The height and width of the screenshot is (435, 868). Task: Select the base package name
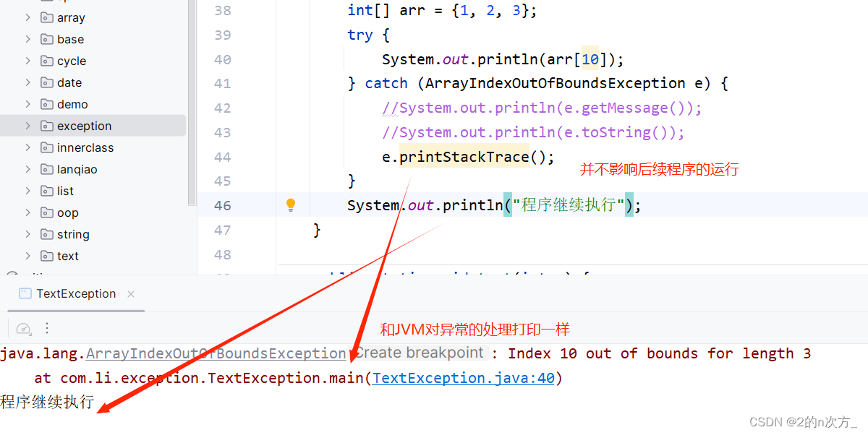[71, 39]
